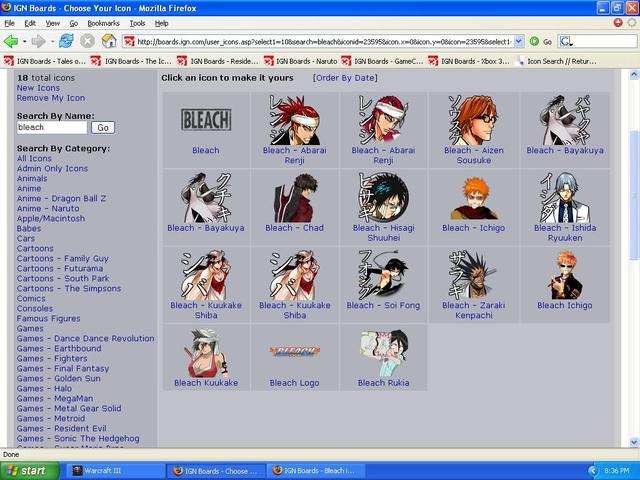Choose the black BLEACH logo icon image
This screenshot has height=480, width=640.
click(x=206, y=120)
